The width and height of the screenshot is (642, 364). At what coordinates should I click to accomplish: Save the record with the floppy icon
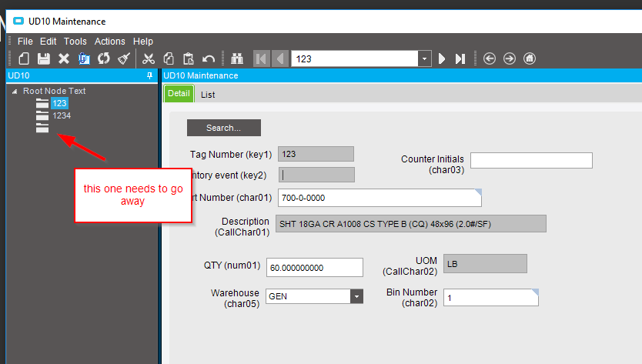[44, 58]
